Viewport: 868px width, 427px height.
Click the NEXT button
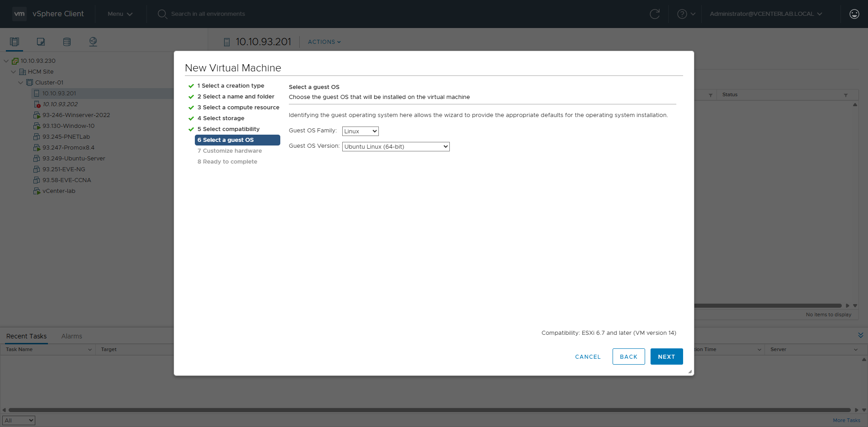tap(666, 357)
